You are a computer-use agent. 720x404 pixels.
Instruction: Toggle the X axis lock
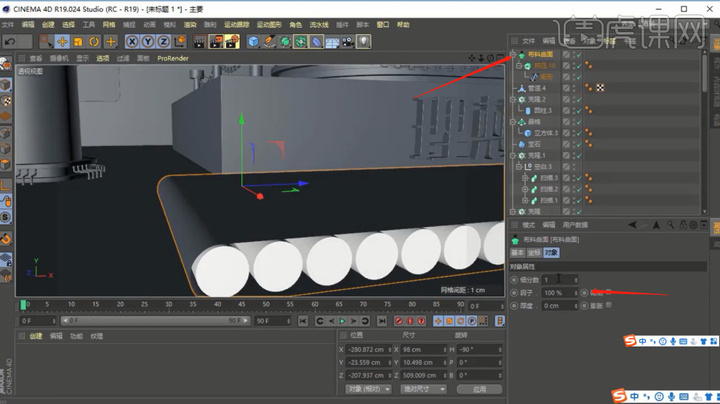tap(132, 42)
